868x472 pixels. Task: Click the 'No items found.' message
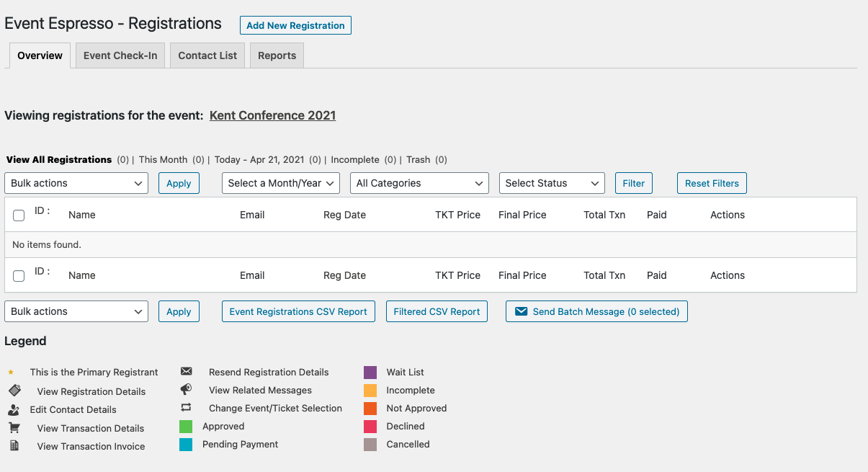pyautogui.click(x=47, y=245)
